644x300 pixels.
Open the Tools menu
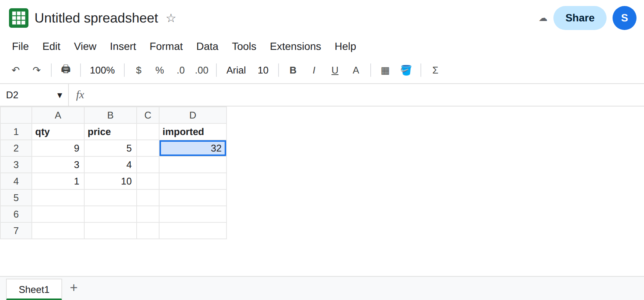[244, 46]
